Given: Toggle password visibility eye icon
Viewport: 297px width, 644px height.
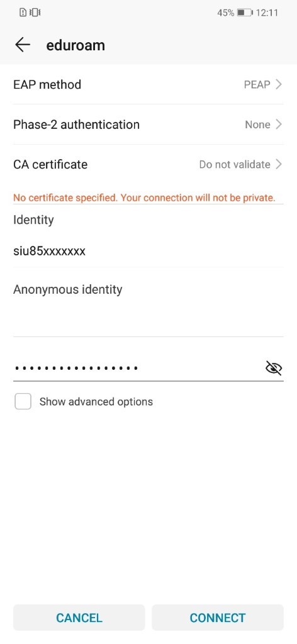Looking at the screenshot, I should [274, 368].
